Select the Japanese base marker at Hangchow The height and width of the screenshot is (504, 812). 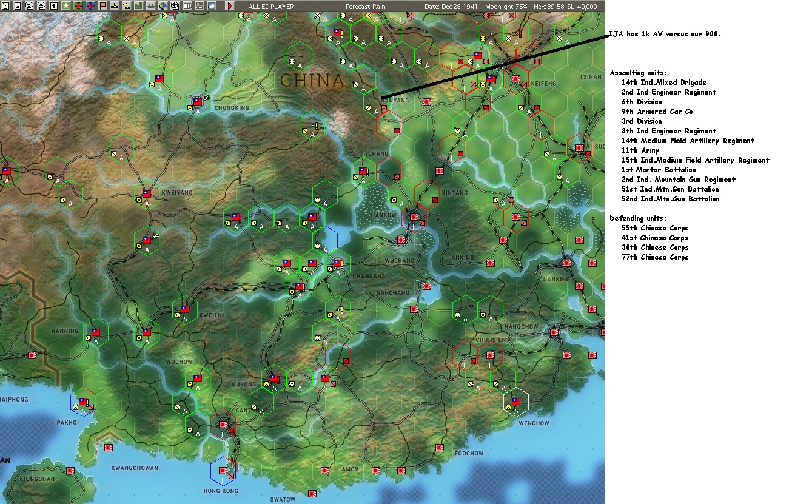554,332
